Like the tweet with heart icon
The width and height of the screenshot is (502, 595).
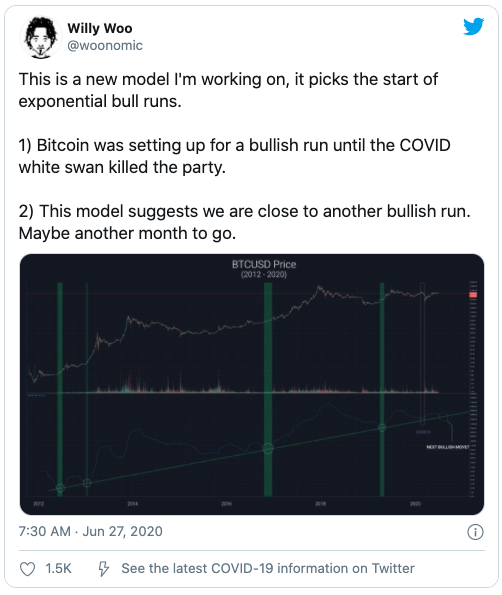[x=27, y=569]
